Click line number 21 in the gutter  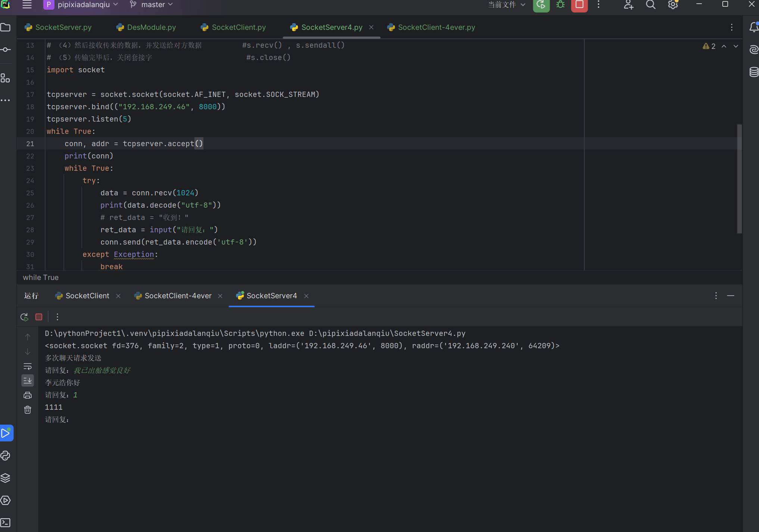coord(30,144)
